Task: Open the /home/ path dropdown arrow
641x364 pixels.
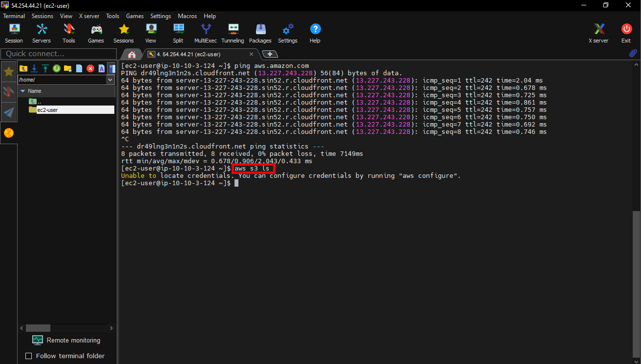Action: click(110, 80)
